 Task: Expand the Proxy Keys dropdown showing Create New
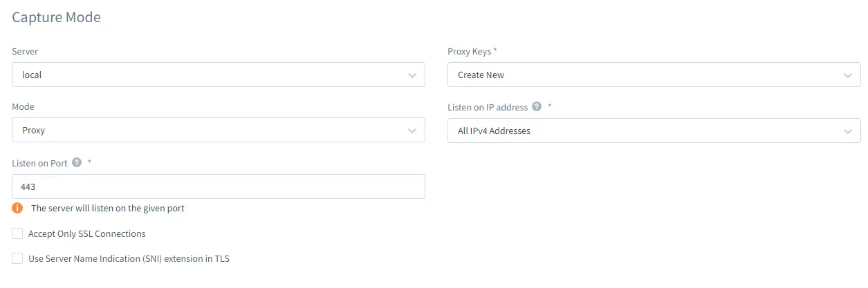click(x=654, y=75)
